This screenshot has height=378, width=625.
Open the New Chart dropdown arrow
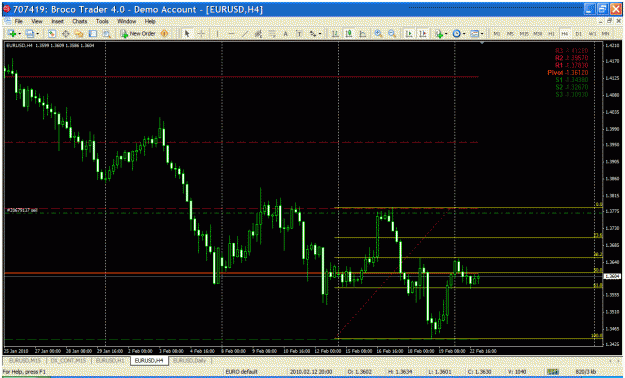coord(19,34)
